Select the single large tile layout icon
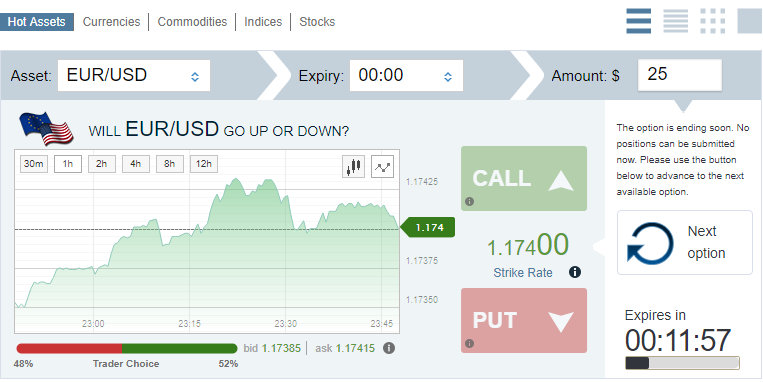 (749, 21)
